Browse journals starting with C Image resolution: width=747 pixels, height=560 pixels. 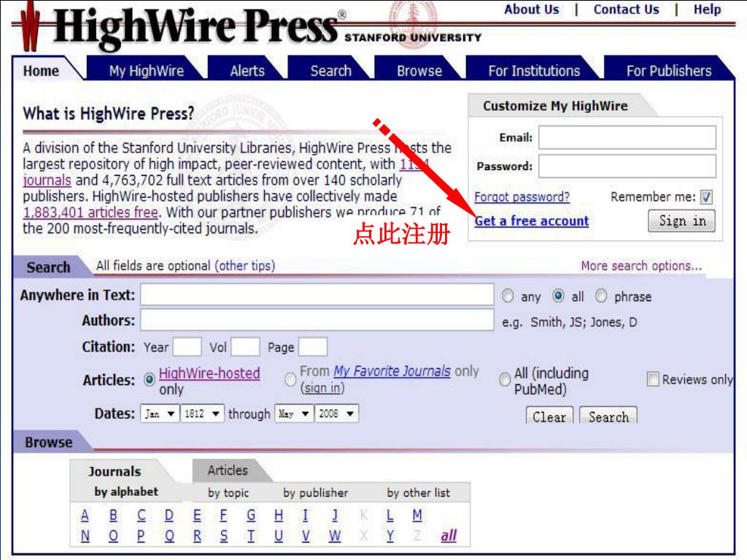[142, 516]
